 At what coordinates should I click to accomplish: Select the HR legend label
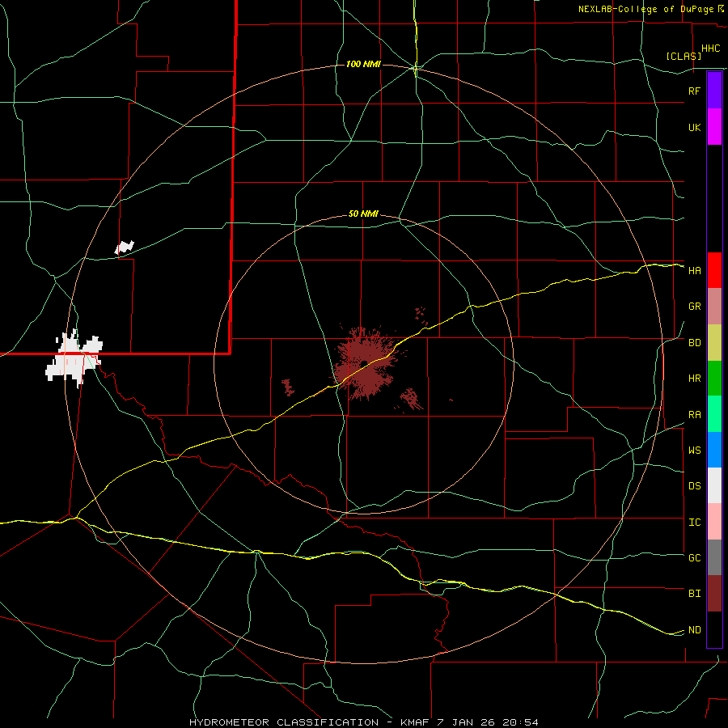coord(694,379)
